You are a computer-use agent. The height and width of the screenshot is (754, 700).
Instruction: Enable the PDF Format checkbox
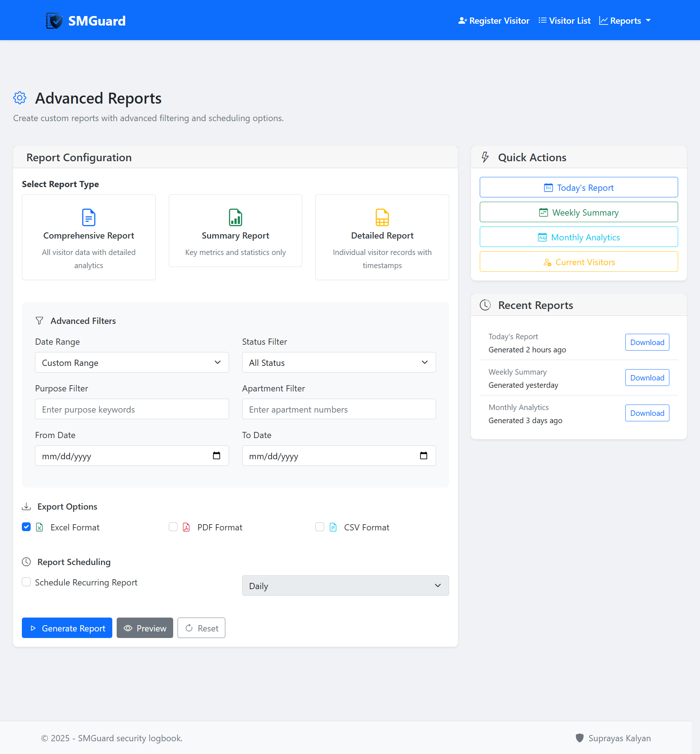click(x=173, y=527)
